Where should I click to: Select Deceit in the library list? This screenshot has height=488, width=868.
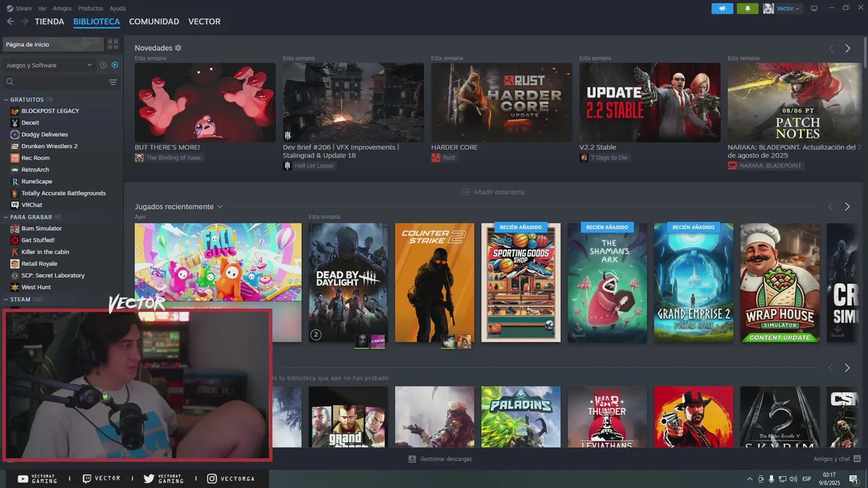(x=31, y=123)
